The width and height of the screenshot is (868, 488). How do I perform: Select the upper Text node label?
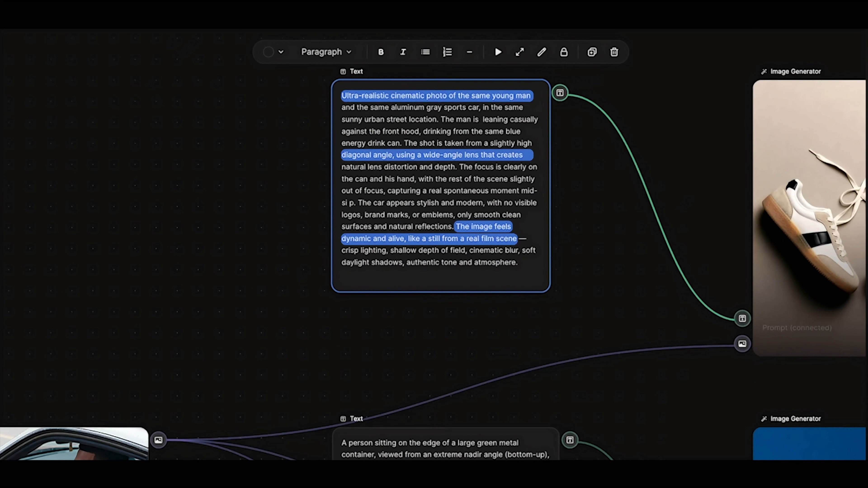tap(356, 71)
